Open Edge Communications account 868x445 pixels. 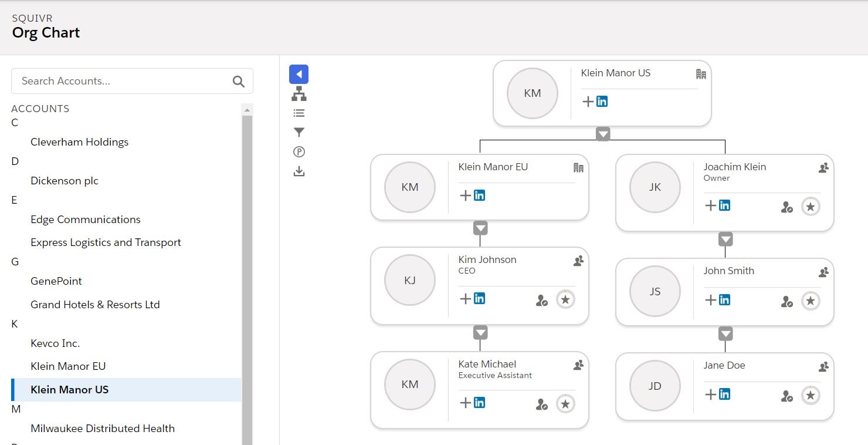[x=86, y=220]
